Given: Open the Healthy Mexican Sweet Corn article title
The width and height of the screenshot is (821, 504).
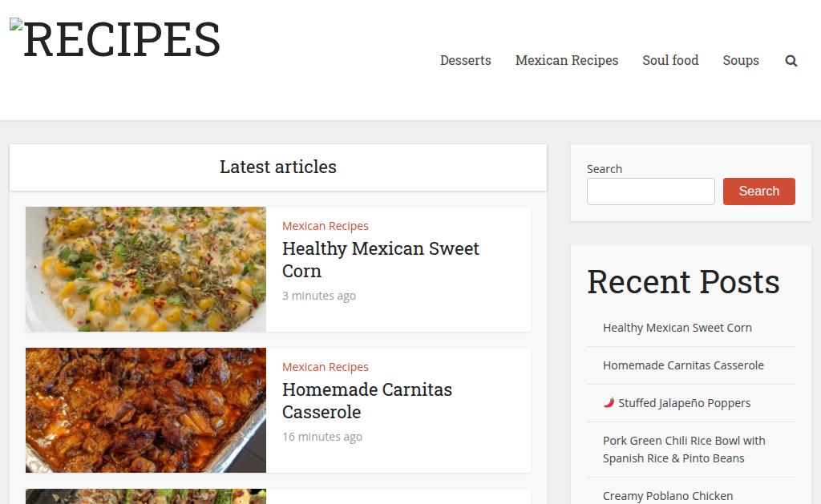Looking at the screenshot, I should click(x=380, y=260).
